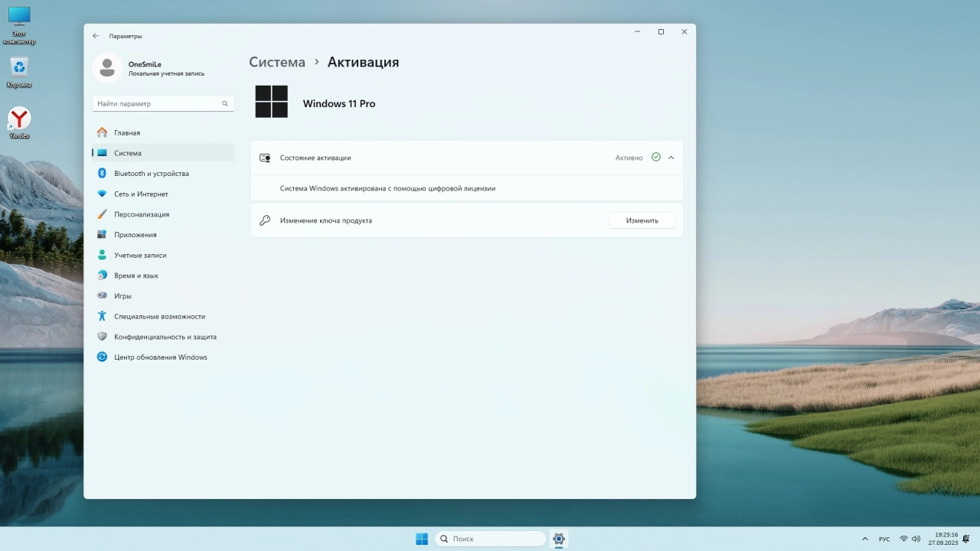Minimize the Параметры window

coord(638,32)
